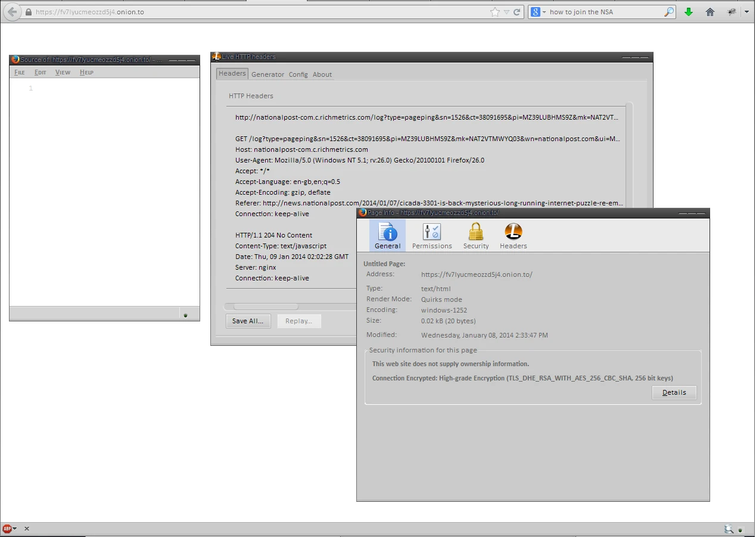Switch to Config tab in Live HTTP headers
Viewport: 756px width, 537px height.
click(x=298, y=74)
